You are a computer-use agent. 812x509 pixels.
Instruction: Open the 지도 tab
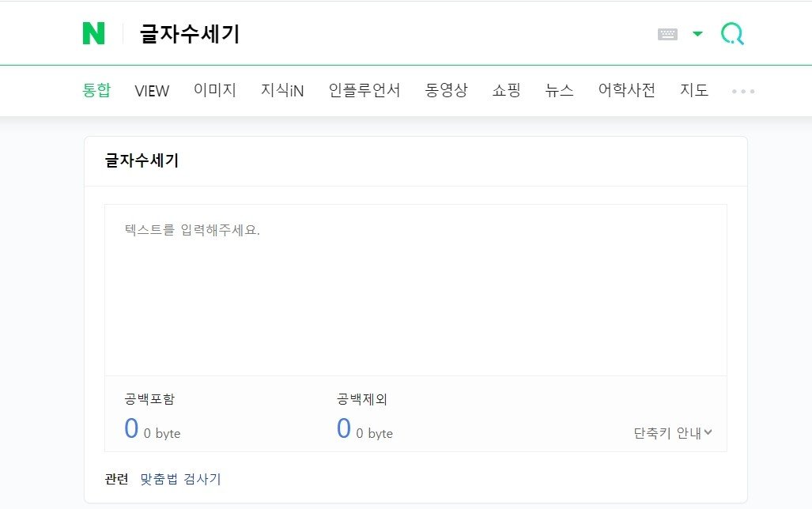pos(694,90)
